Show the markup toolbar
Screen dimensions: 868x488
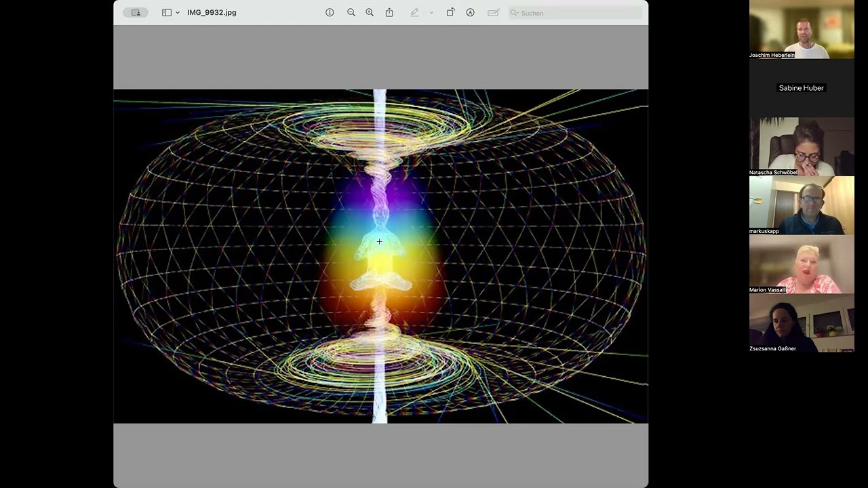click(470, 12)
